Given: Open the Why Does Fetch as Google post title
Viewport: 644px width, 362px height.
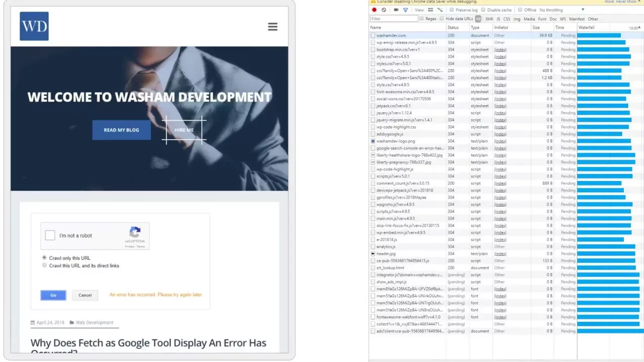Looking at the screenshot, I should (148, 346).
